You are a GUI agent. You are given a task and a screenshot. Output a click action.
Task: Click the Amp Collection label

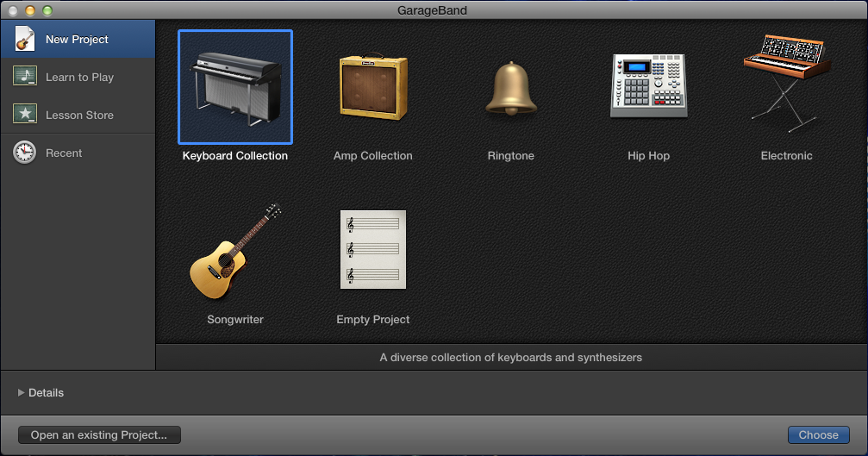pos(373,155)
